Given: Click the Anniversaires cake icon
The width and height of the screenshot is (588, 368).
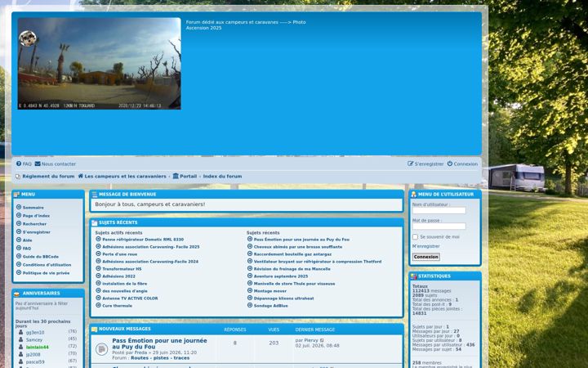Looking at the screenshot, I should pos(16,294).
